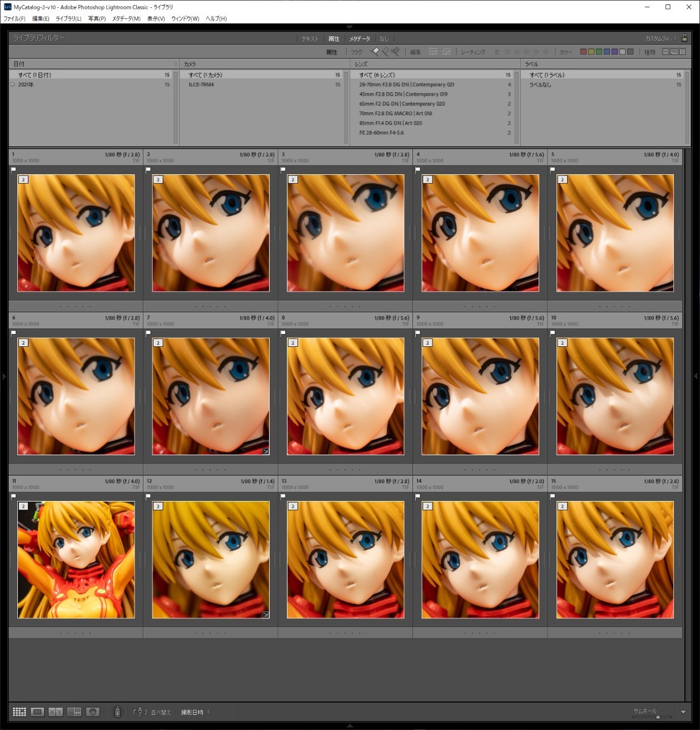Set the rating filter to five stars
Viewport: 700px width, 730px height.
pos(546,51)
